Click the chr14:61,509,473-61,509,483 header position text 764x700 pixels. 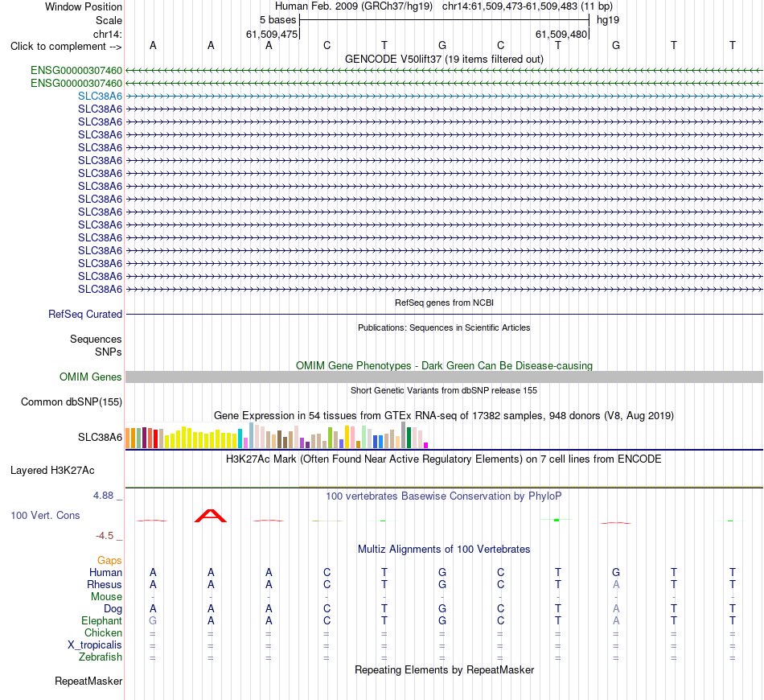(x=528, y=6)
